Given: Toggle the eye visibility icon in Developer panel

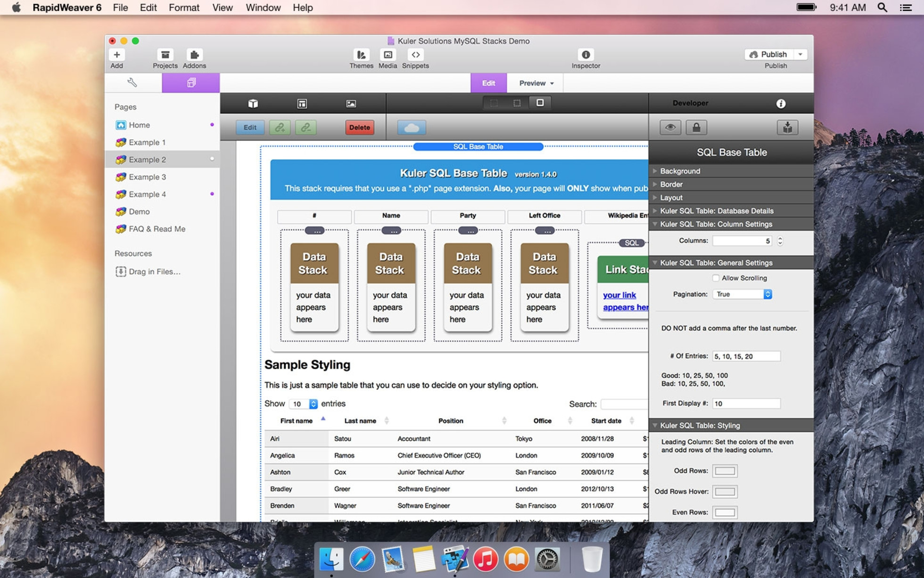Looking at the screenshot, I should (670, 127).
